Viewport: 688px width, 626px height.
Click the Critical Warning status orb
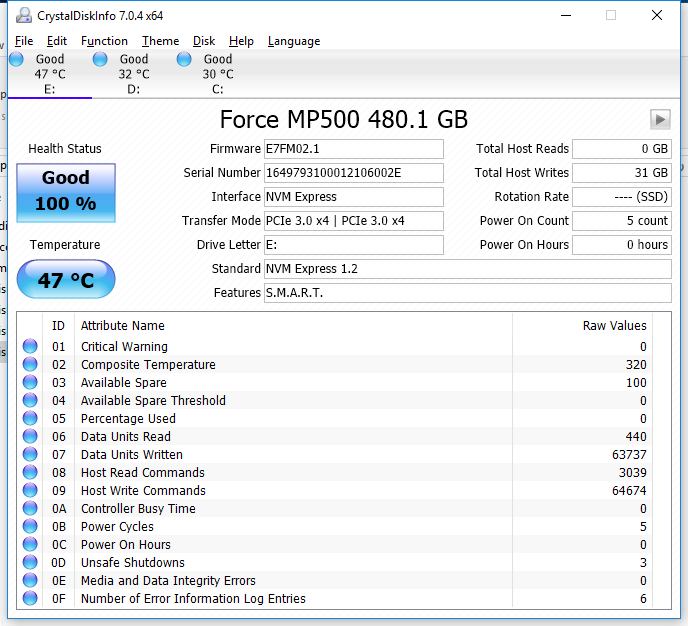(30, 347)
